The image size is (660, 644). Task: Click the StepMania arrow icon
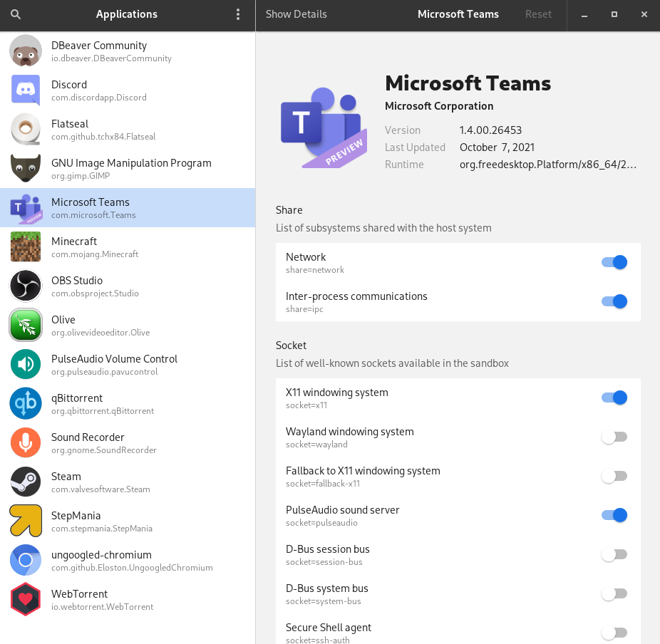26,521
